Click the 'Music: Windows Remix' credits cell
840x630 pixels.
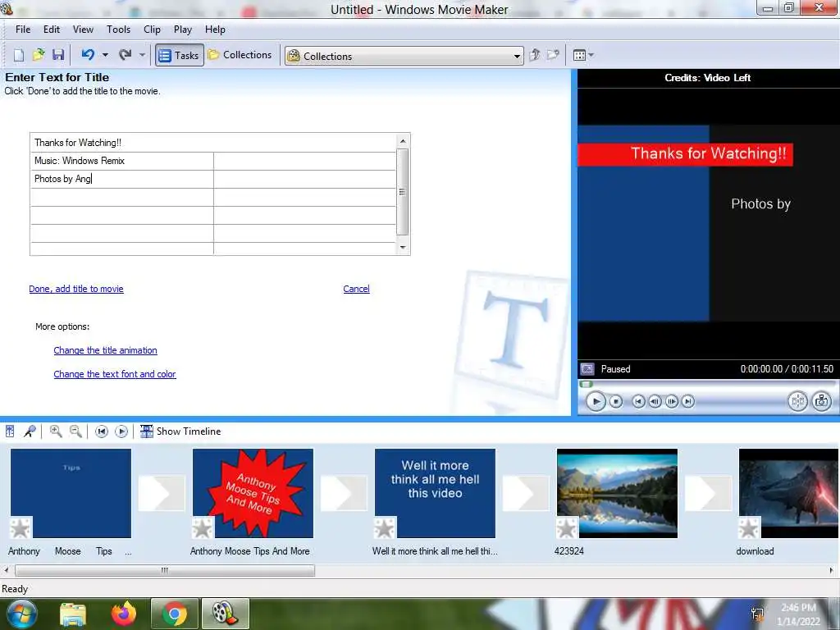(122, 161)
